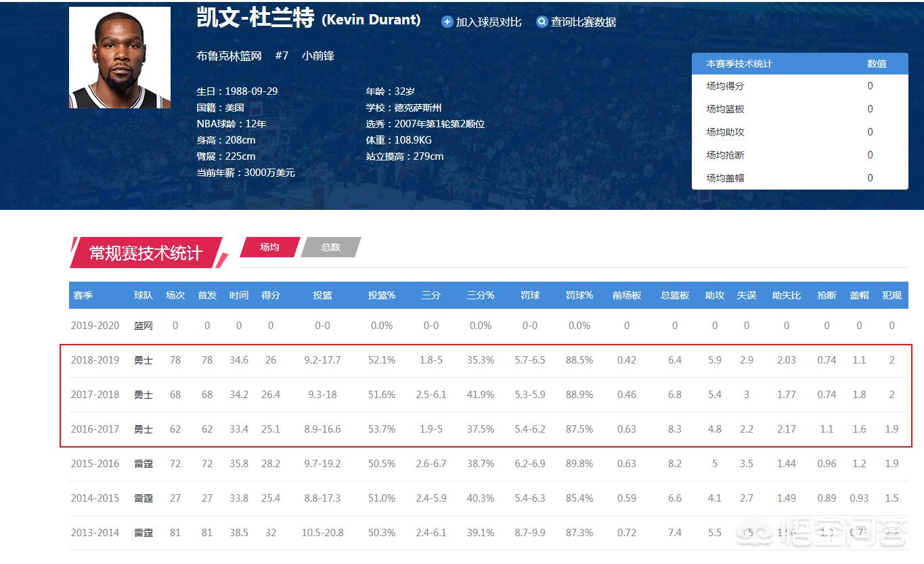Click the 时间 column header
This screenshot has height=564, width=924.
[239, 295]
